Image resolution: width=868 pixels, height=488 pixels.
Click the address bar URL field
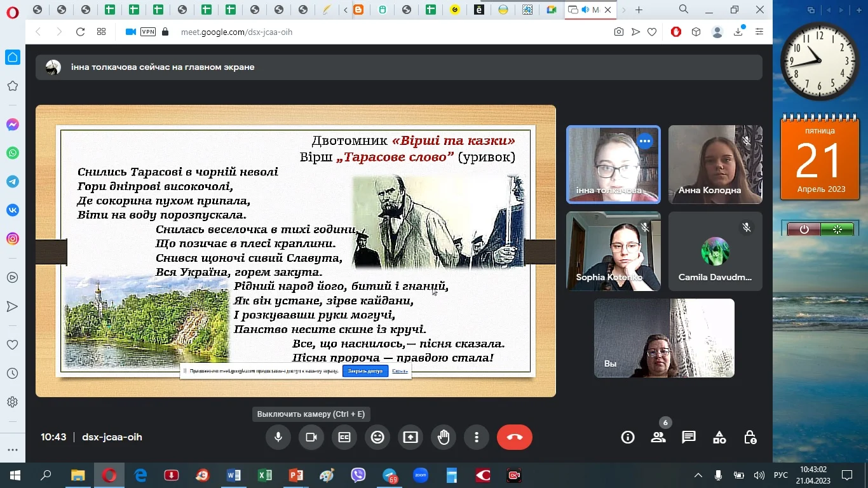[236, 32]
